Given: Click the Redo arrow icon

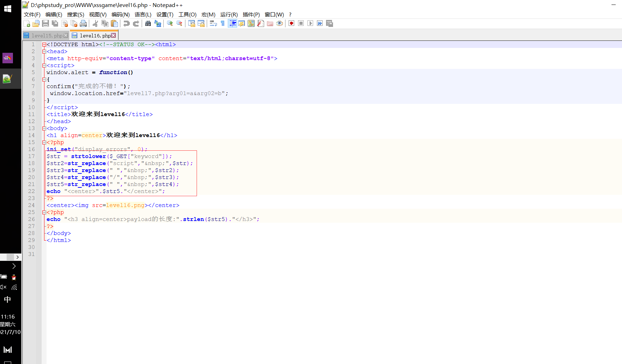Looking at the screenshot, I should tap(136, 23).
